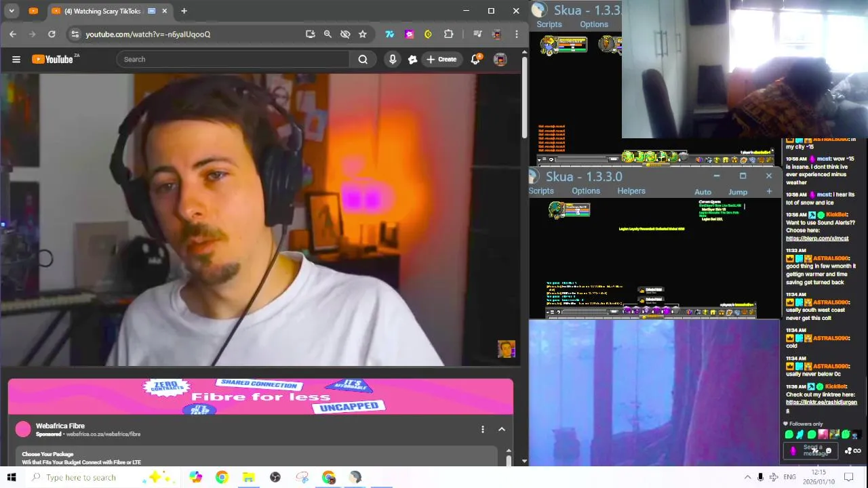Open Chrome from the taskbar

pos(222,477)
